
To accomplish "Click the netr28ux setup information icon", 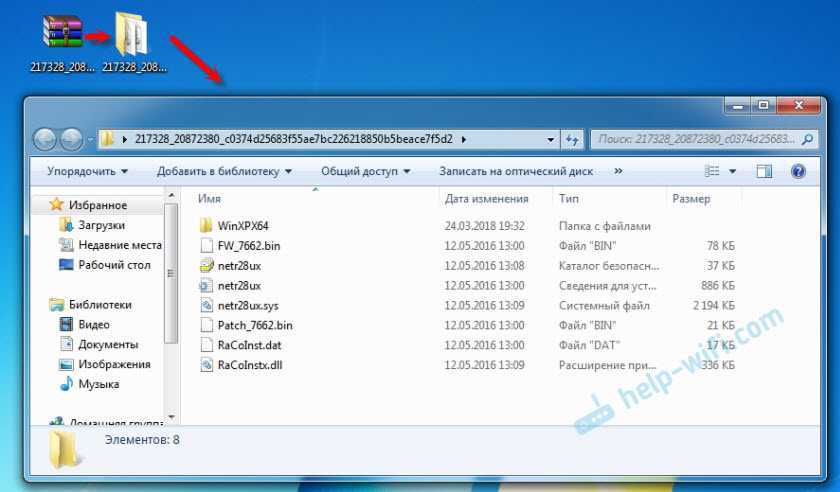I will (206, 285).
